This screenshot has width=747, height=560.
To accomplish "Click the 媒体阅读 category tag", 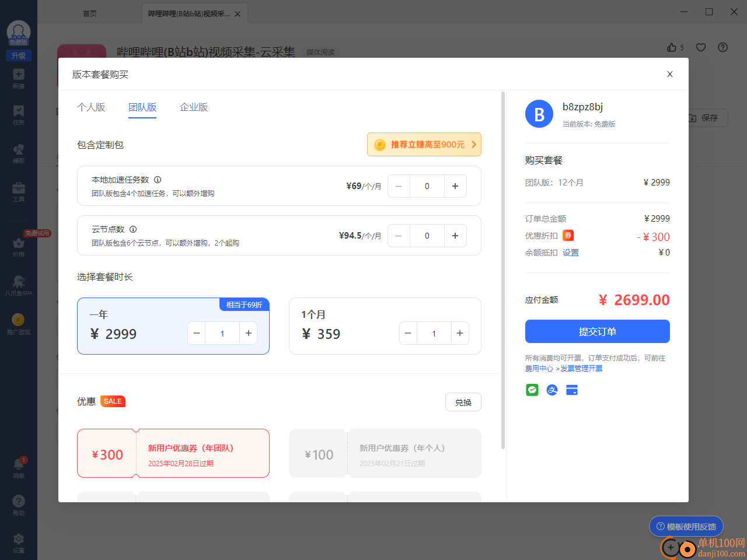I will (321, 52).
